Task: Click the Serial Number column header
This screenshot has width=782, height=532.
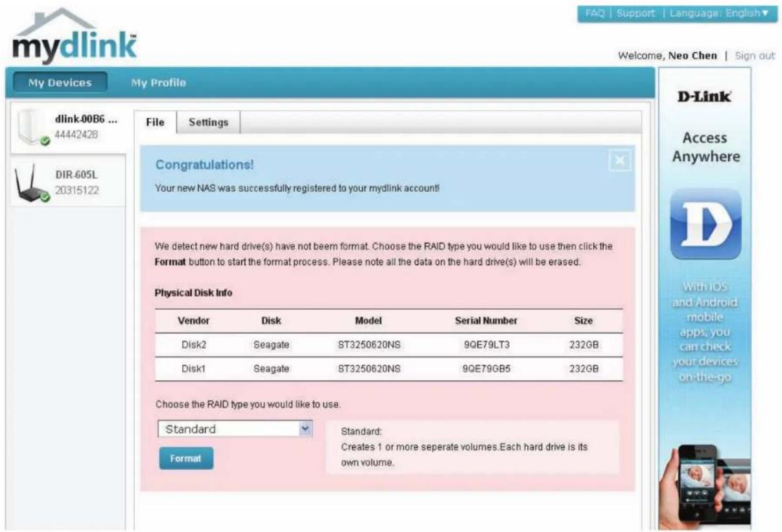Action: pos(486,321)
